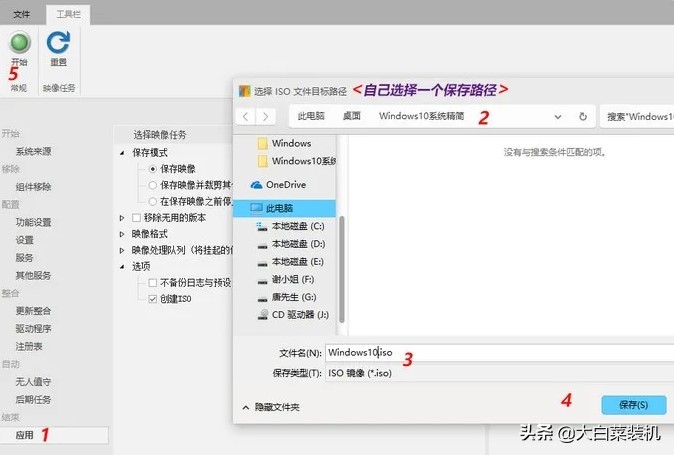Open the Windows folder in the sidebar
The height and width of the screenshot is (455, 674).
pyautogui.click(x=285, y=143)
